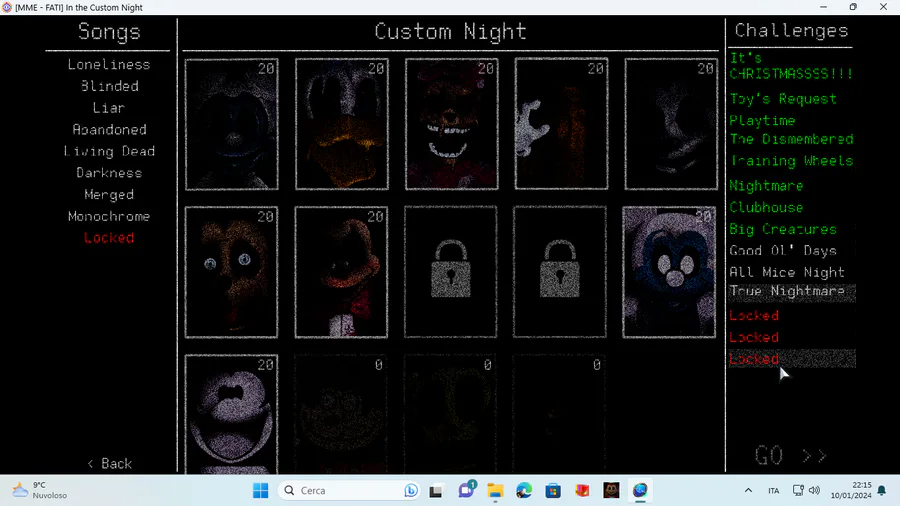Select the white glove hand character card

[561, 124]
